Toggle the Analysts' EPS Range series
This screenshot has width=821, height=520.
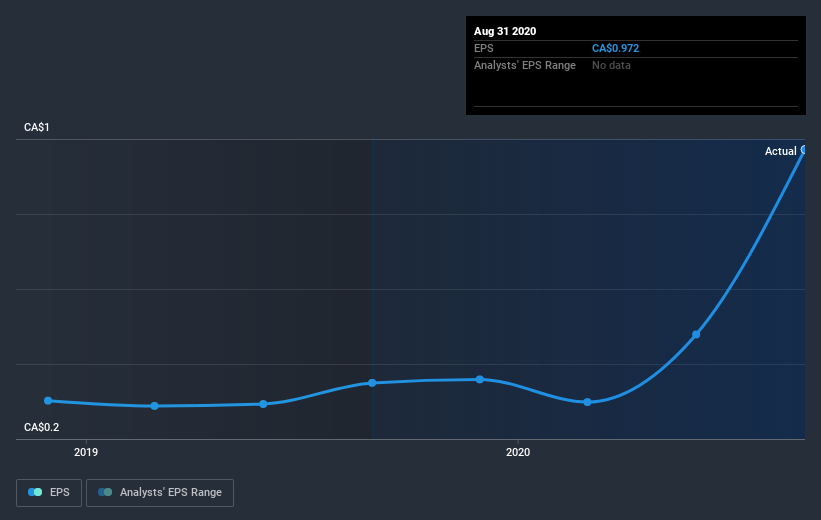tap(160, 493)
